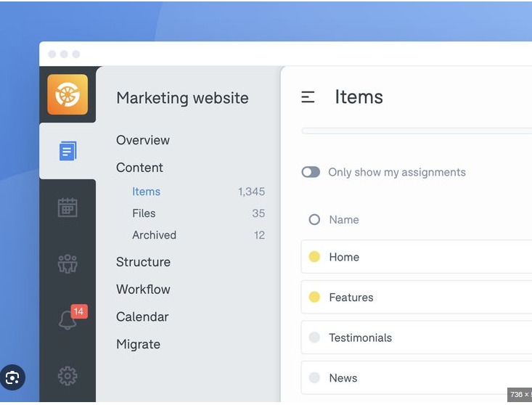Click the yellow status dot for Home
The image size is (532, 405).
314,256
